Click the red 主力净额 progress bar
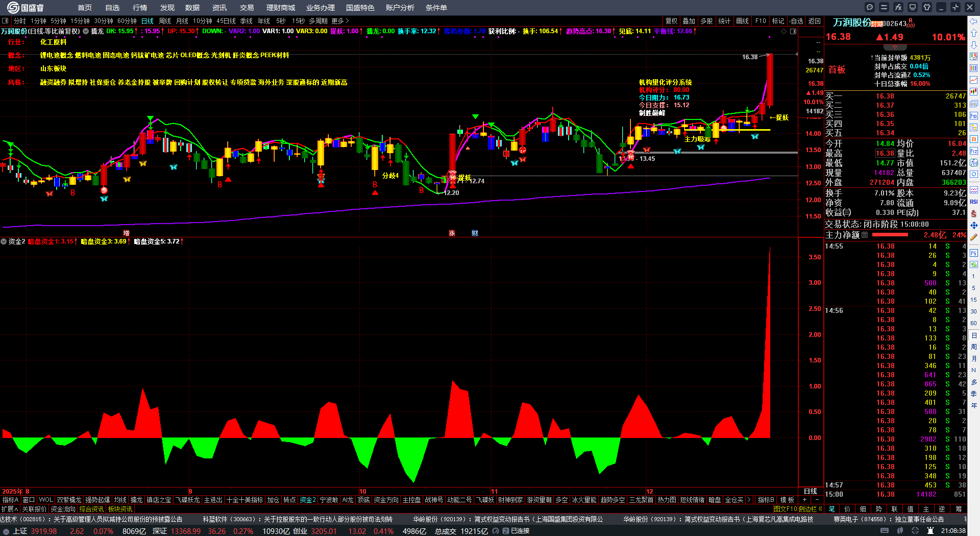 pyautogui.click(x=890, y=235)
